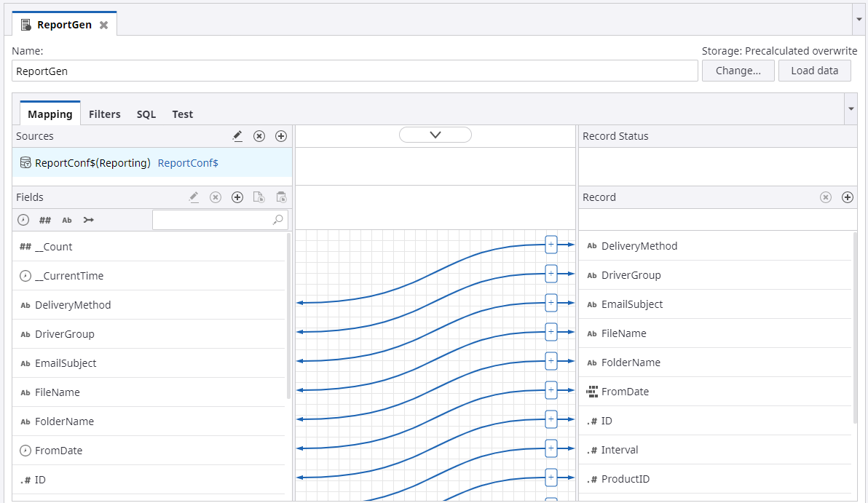868x503 pixels.
Task: Add a new record field in Record panel
Action: (x=847, y=197)
